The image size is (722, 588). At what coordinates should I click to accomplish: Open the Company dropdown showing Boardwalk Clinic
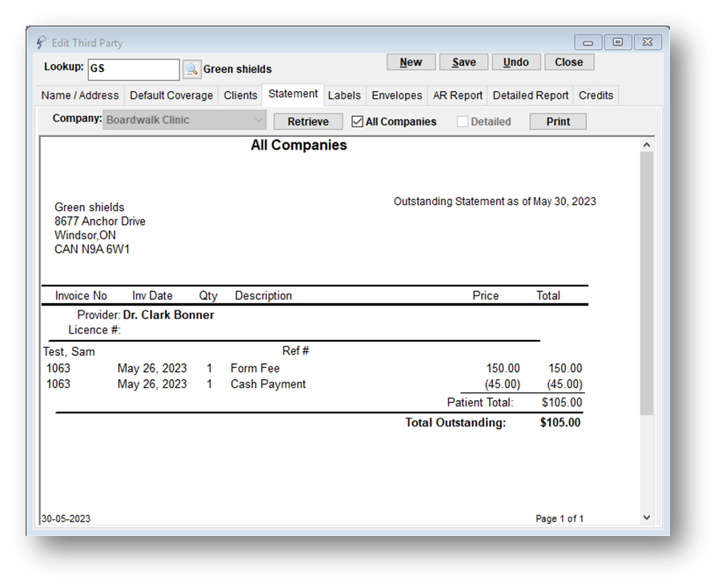point(184,120)
